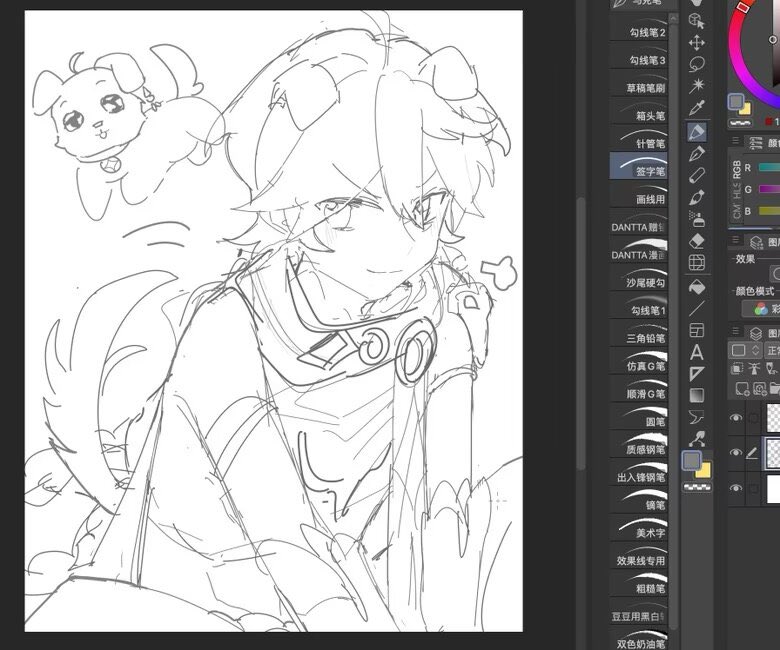
Task: Click the gray main color swatch in toolbar
Action: pyautogui.click(x=691, y=461)
